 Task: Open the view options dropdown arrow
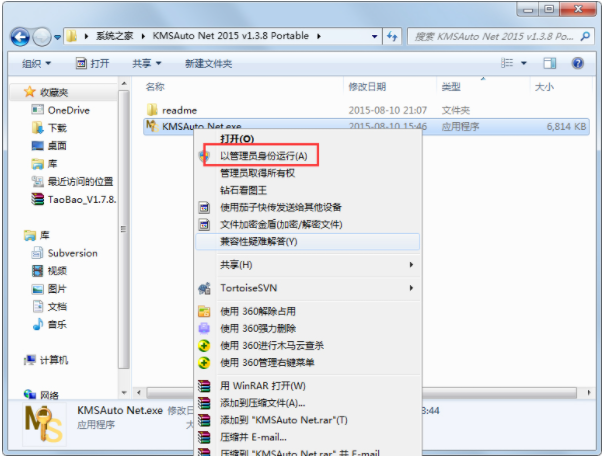(x=524, y=63)
